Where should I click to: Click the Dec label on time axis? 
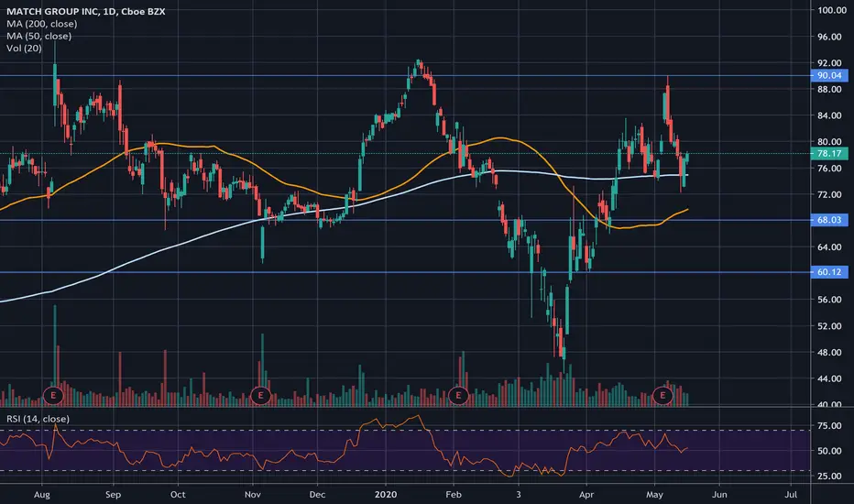[x=317, y=495]
